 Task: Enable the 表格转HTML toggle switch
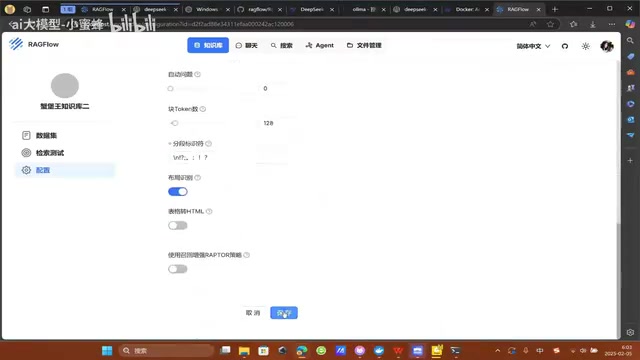[x=178, y=225]
